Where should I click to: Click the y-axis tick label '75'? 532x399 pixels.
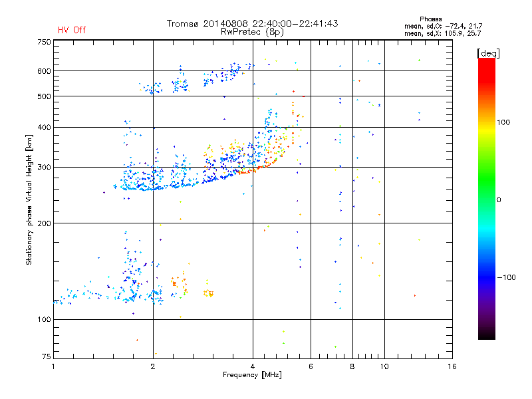pyautogui.click(x=47, y=356)
